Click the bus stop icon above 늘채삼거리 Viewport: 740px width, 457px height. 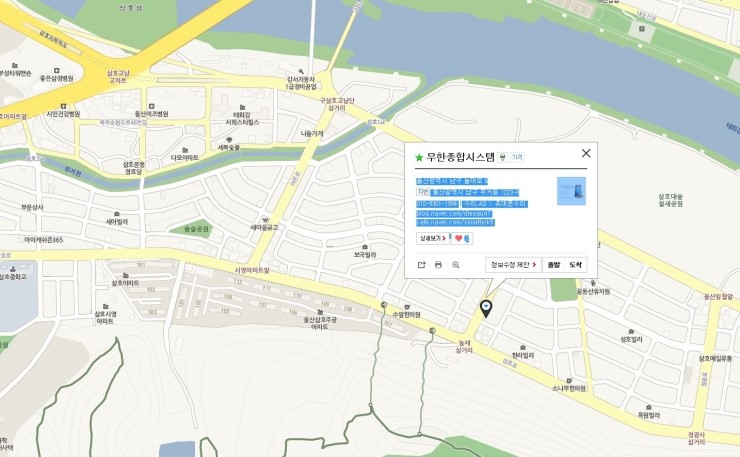click(x=432, y=331)
